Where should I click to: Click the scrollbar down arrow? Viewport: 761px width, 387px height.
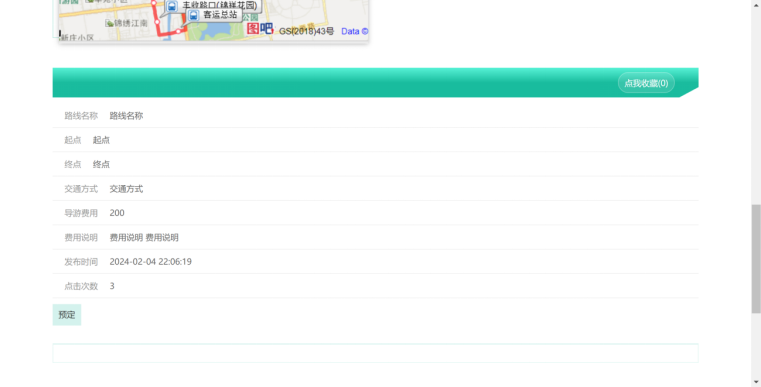[756, 382]
